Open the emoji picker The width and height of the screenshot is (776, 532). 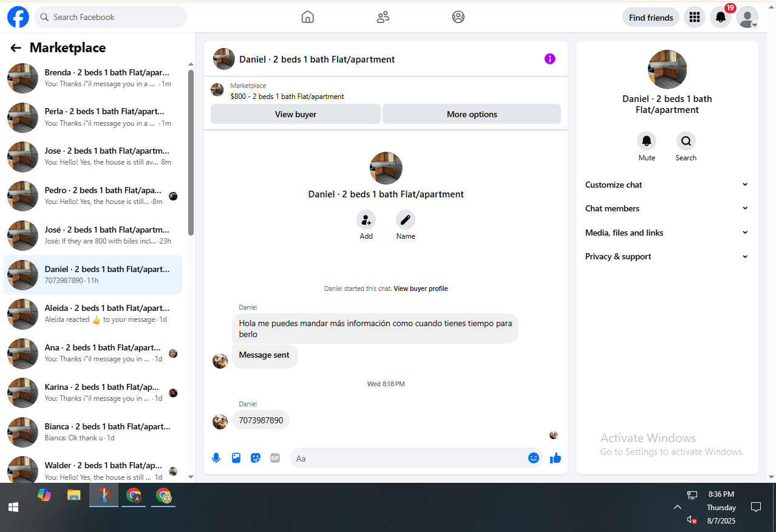point(534,458)
